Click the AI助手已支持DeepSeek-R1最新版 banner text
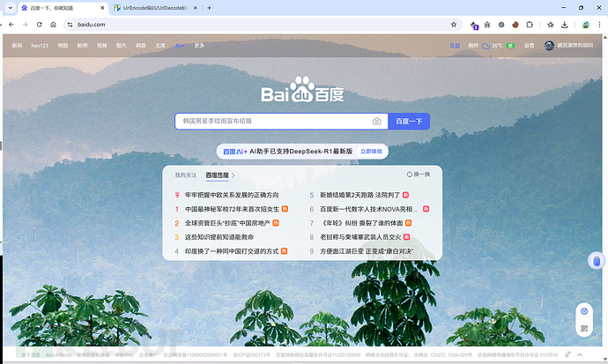The height and width of the screenshot is (364, 608). click(x=300, y=152)
